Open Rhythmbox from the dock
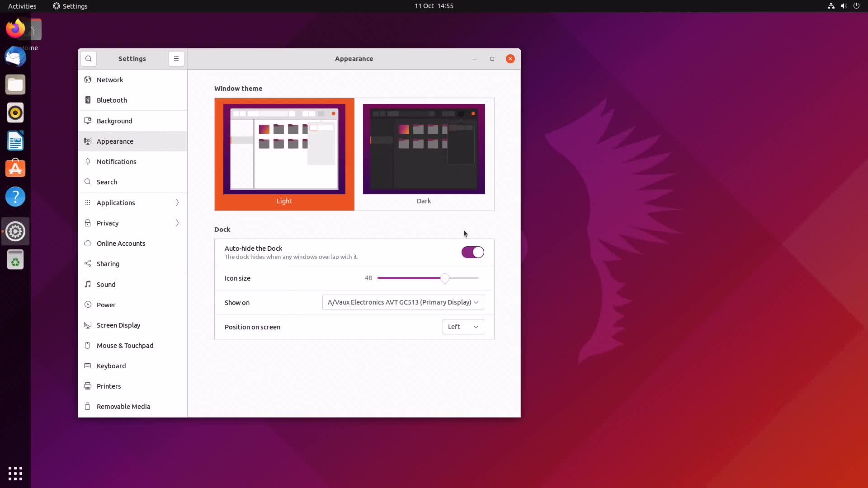 15,113
